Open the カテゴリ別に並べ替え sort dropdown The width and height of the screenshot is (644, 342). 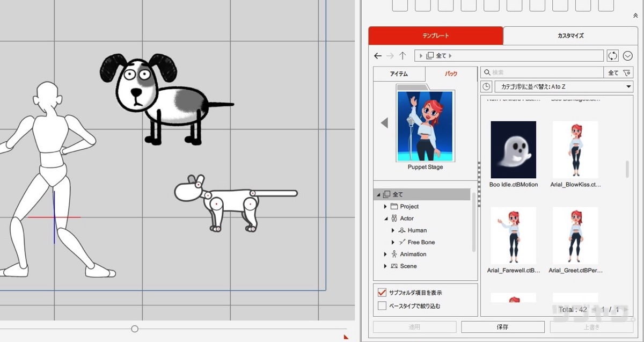click(x=563, y=86)
